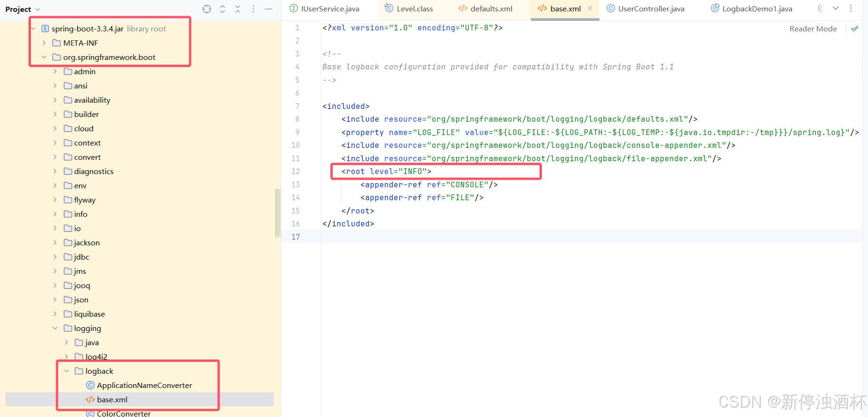Click the LOG_FILE property line
The height and width of the screenshot is (417, 868).
pos(600,132)
